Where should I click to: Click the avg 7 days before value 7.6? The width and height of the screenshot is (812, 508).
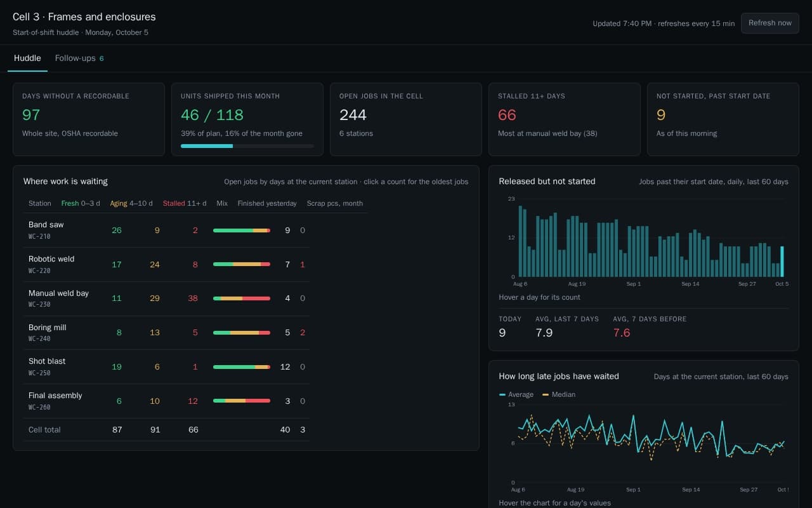[622, 333]
